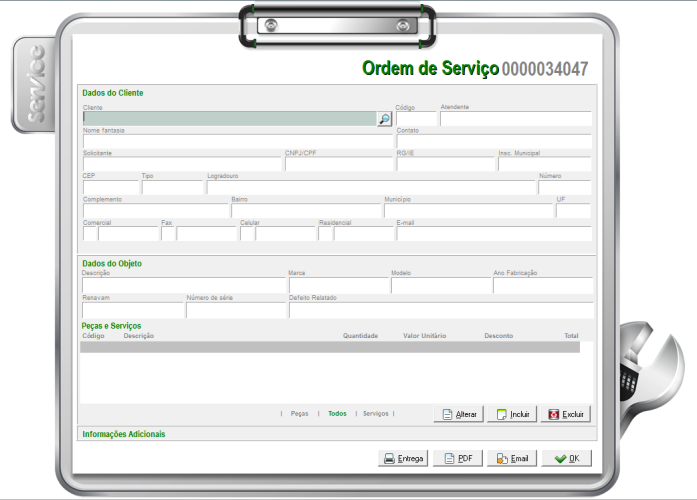Screen dimensions: 697x500
Task: Focus the Atendente field
Action: pos(516,119)
